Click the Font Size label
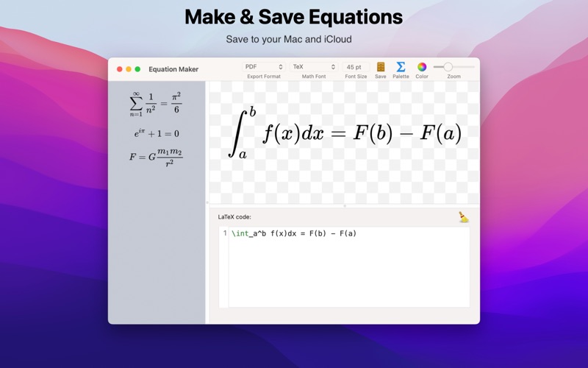The width and height of the screenshot is (588, 368). [x=356, y=77]
